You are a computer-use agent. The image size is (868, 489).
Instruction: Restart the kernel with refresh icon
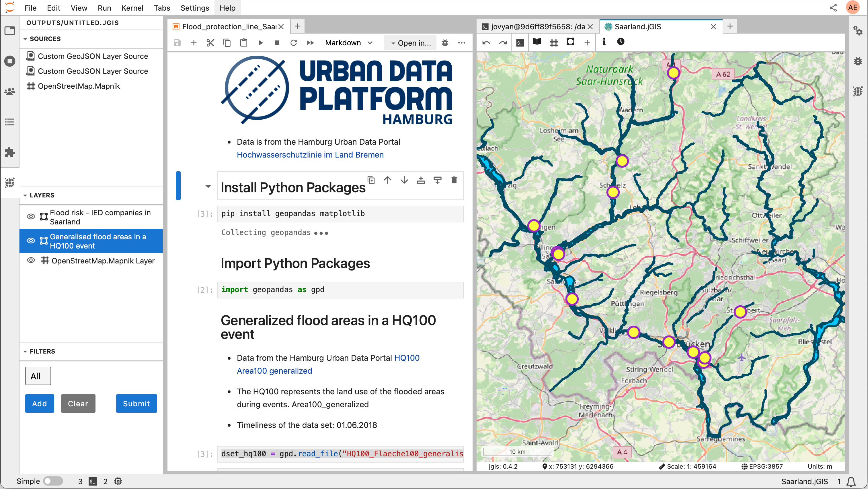pos(293,43)
